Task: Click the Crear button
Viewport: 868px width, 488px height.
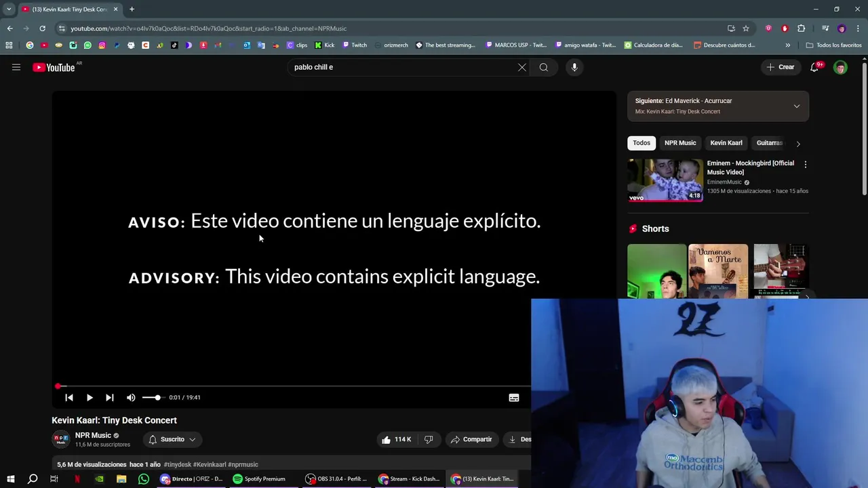Action: point(780,67)
